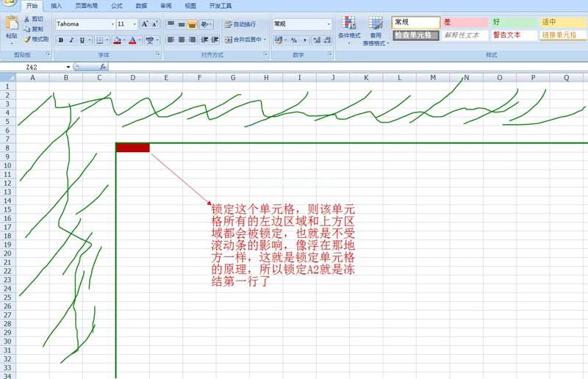
Task: Click Merge and Center (合并后居中) button
Action: tap(245, 40)
